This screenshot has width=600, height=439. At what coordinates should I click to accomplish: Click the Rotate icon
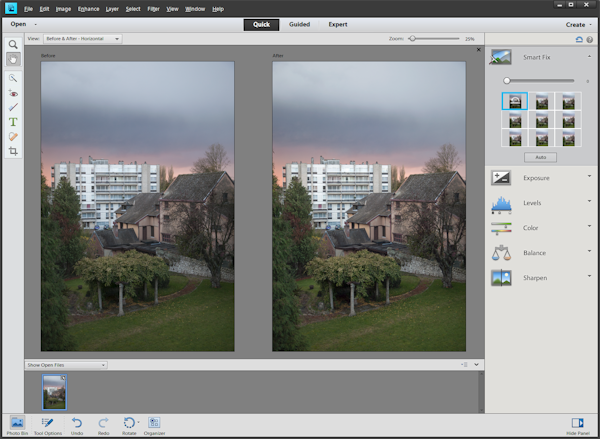coord(129,425)
